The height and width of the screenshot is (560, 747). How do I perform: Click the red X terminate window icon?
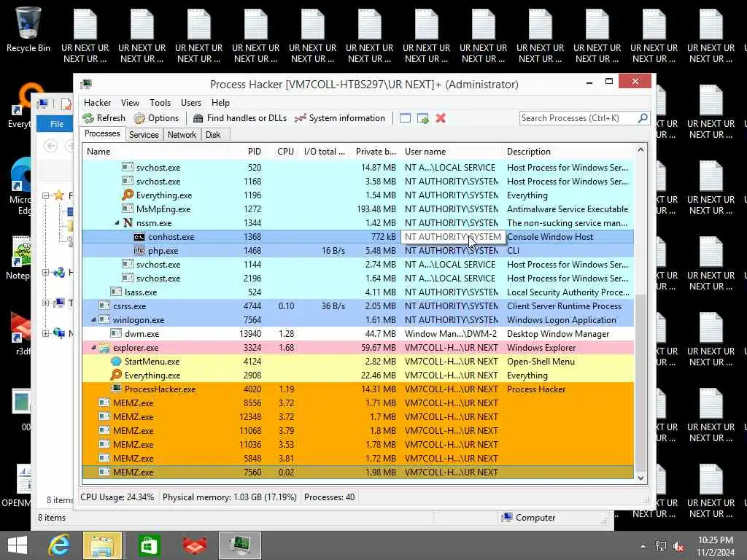(x=441, y=118)
